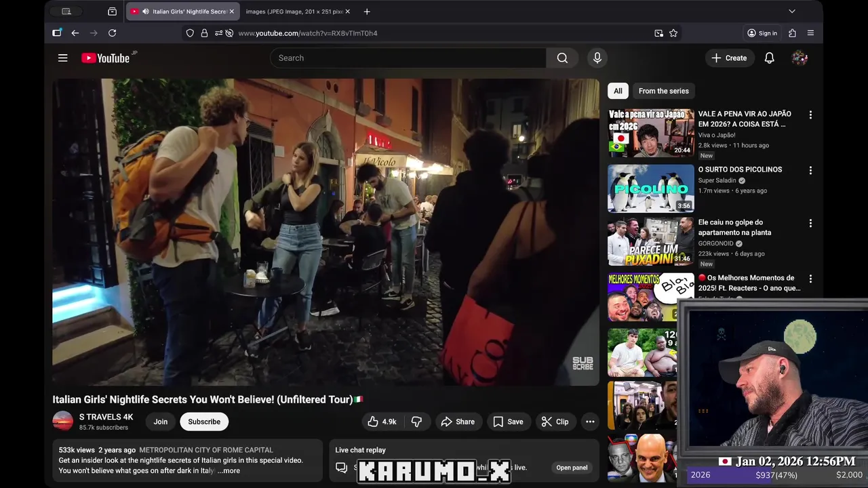Click the 85.7k subscribers text
The image size is (868, 488).
[104, 428]
